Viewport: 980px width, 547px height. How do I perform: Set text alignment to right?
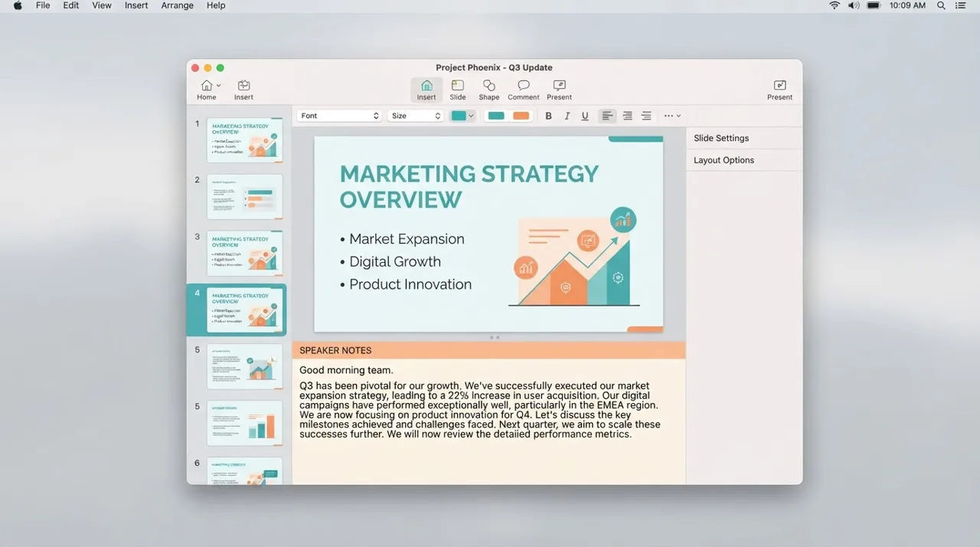pyautogui.click(x=646, y=116)
